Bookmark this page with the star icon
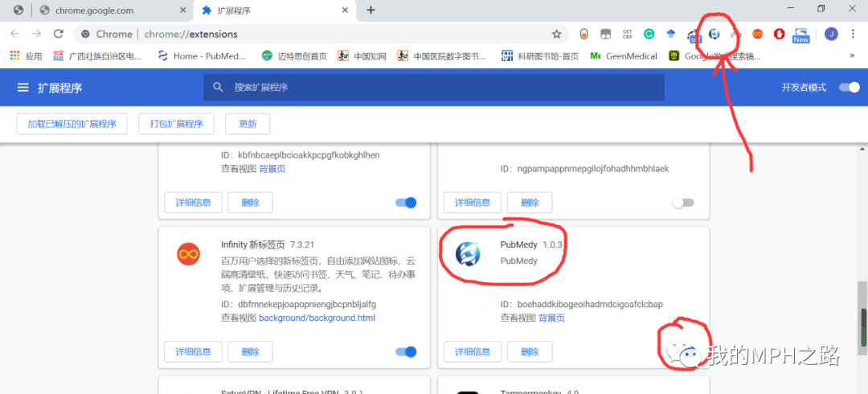The height and width of the screenshot is (394, 868). click(556, 34)
